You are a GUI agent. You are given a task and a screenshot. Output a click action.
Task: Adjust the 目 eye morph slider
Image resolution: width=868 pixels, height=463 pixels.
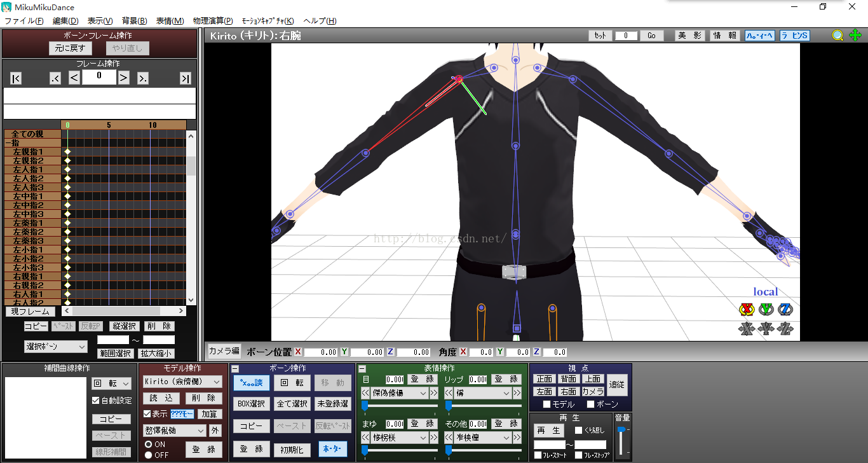[x=400, y=405]
